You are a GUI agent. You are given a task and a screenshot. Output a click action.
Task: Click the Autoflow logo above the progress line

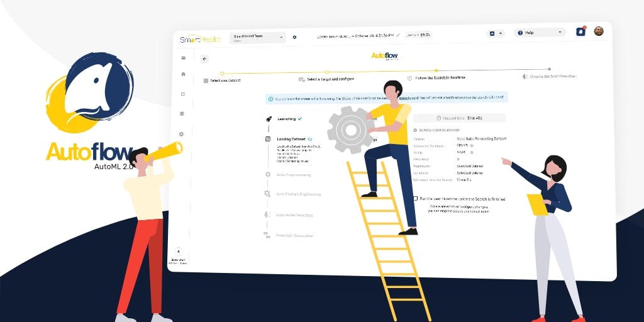(384, 56)
